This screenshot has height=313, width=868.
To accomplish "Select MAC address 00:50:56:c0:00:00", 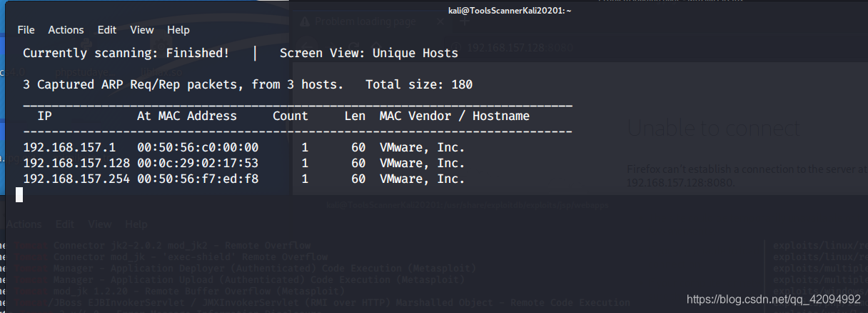I will click(198, 148).
